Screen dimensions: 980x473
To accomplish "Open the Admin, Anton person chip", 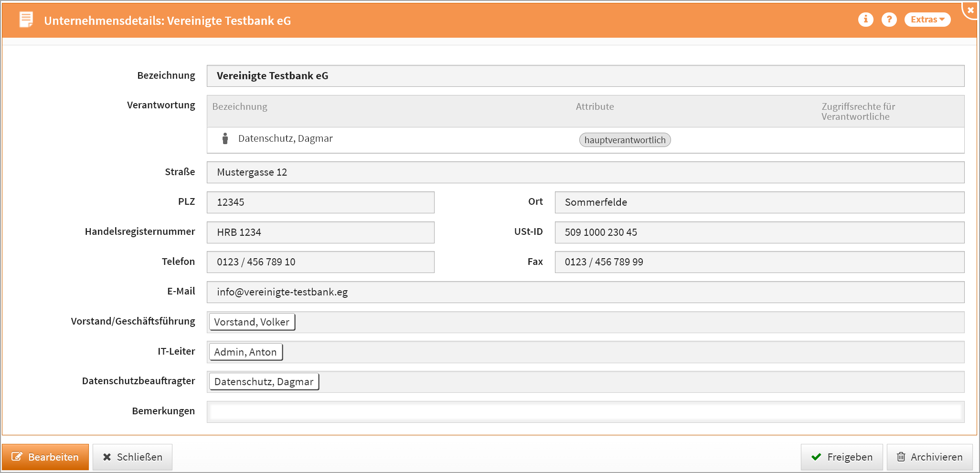I will click(245, 352).
